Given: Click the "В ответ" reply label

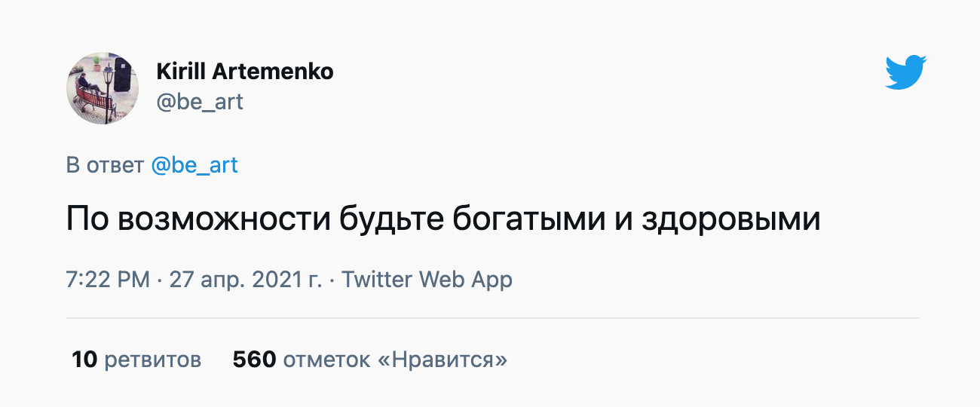Looking at the screenshot, I should [x=105, y=165].
